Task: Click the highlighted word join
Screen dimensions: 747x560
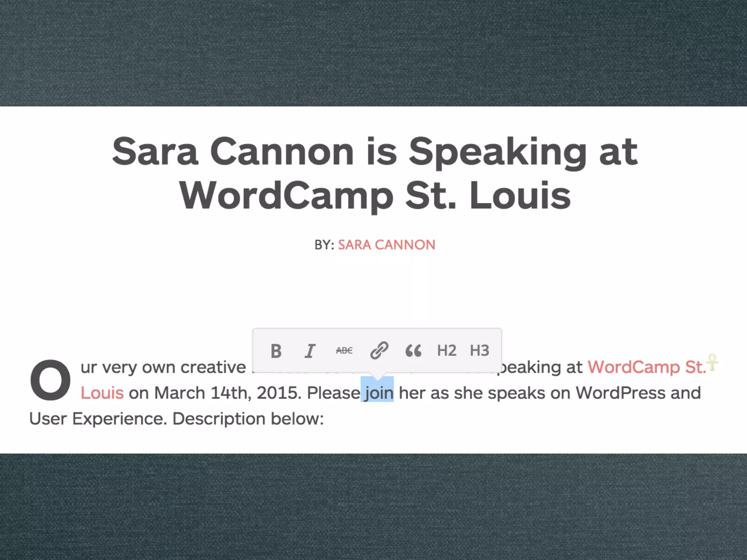Action: tap(378, 393)
